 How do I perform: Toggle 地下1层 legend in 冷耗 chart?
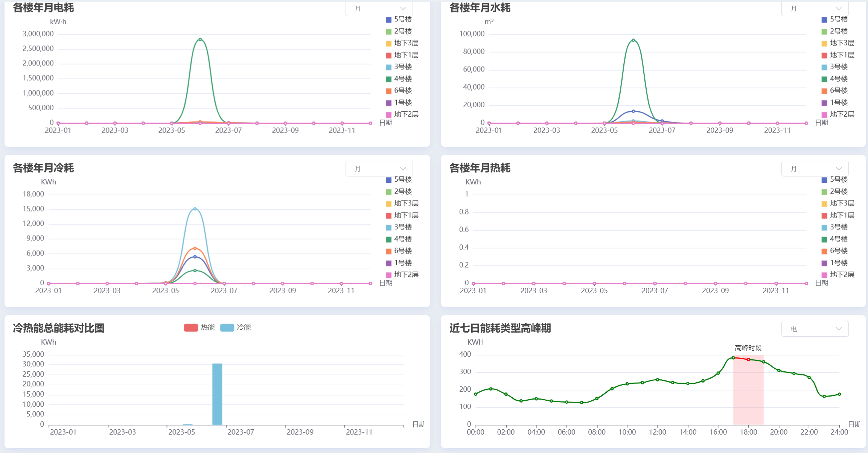pos(402,216)
